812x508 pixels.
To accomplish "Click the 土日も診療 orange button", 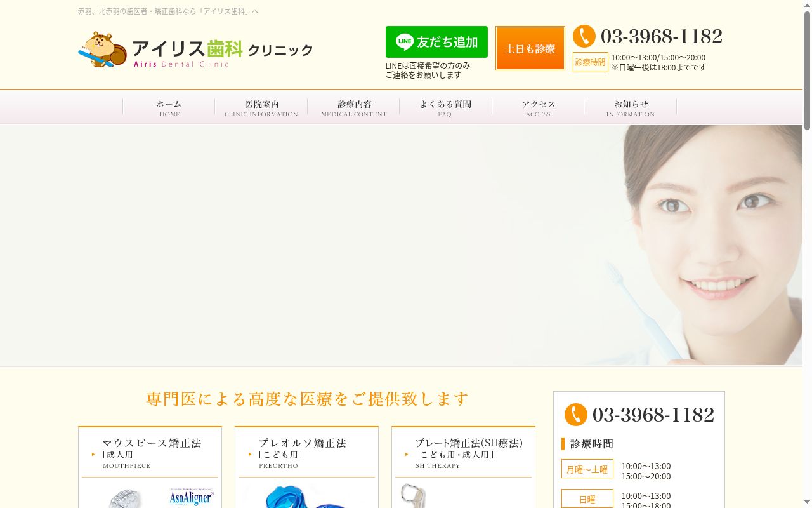I will click(x=530, y=48).
